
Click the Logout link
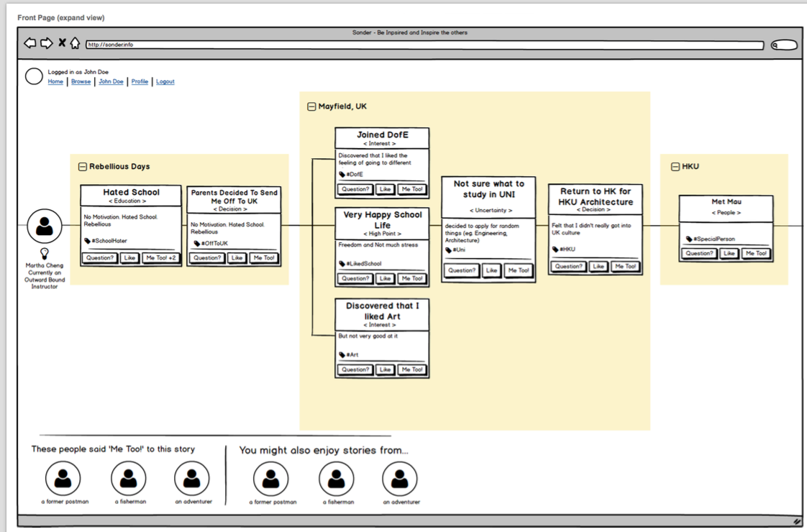[x=165, y=81]
